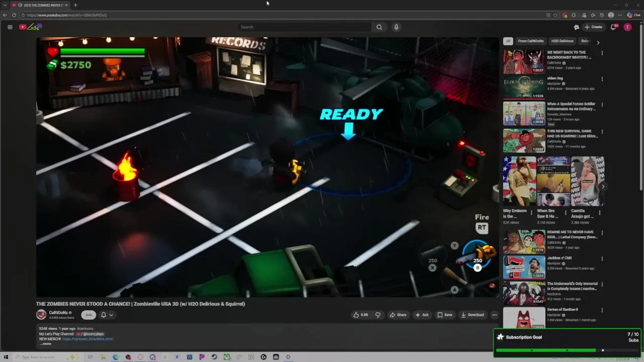Viewport: 644px width, 362px height.
Task: Select the H2O Delirious chip
Action: point(562,41)
